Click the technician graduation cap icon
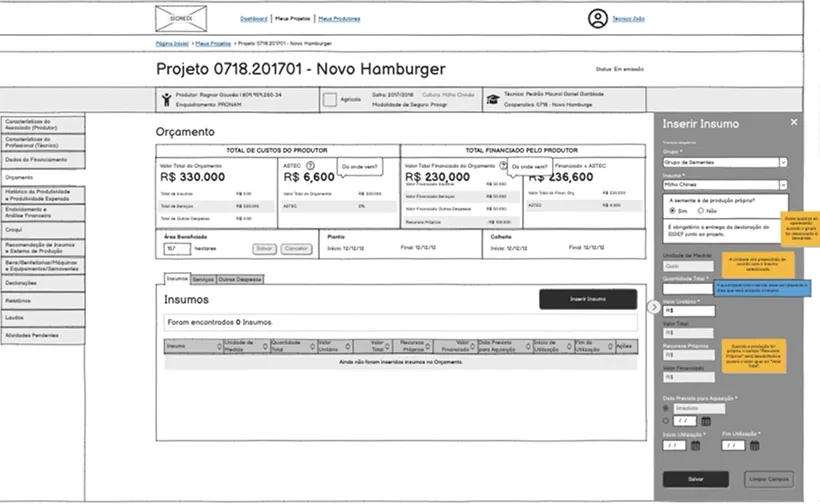The width and height of the screenshot is (820, 504). coord(493,99)
